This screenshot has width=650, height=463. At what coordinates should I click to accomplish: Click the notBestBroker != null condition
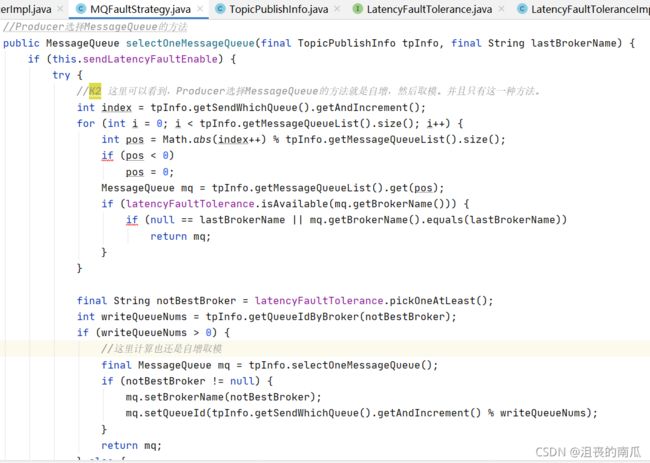192,381
